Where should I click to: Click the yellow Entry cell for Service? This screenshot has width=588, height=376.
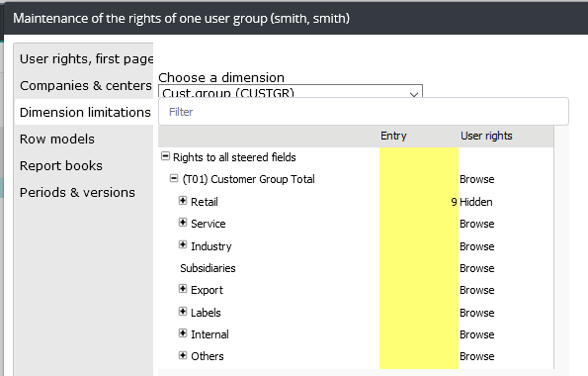419,224
